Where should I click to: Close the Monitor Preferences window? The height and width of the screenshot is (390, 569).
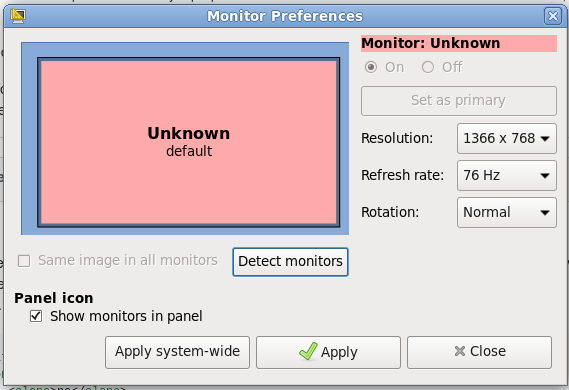coord(553,16)
